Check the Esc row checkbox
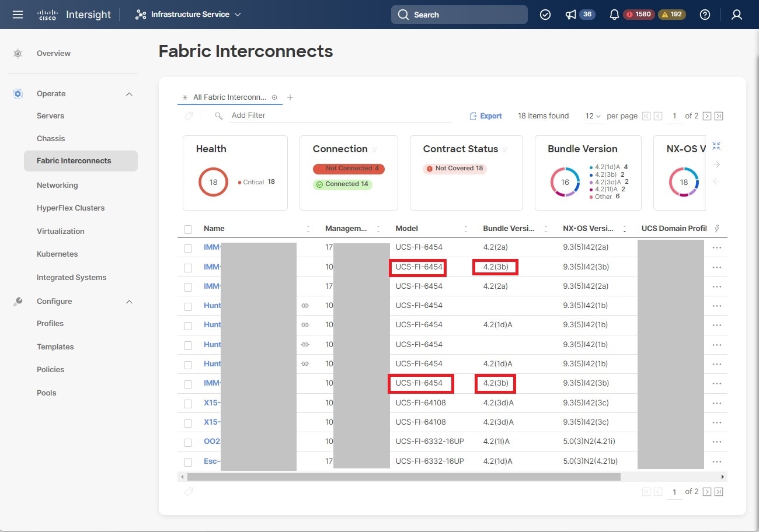 (188, 462)
